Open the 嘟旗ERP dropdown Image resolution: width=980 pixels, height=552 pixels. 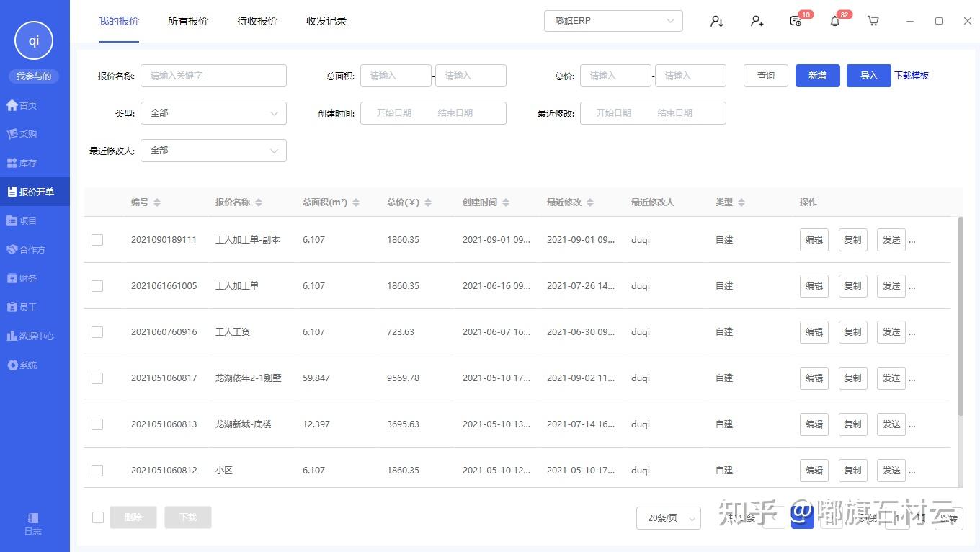[x=613, y=21]
